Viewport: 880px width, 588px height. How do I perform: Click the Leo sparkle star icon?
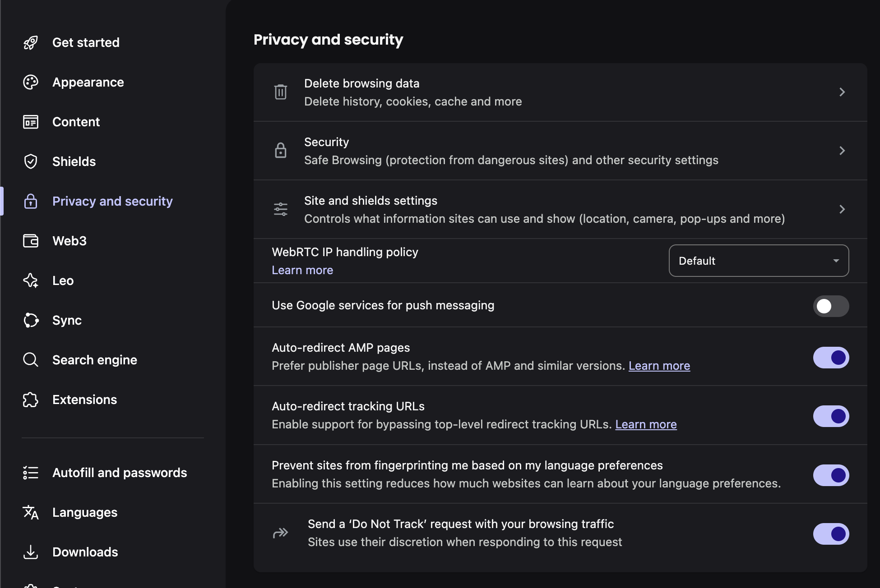[31, 280]
